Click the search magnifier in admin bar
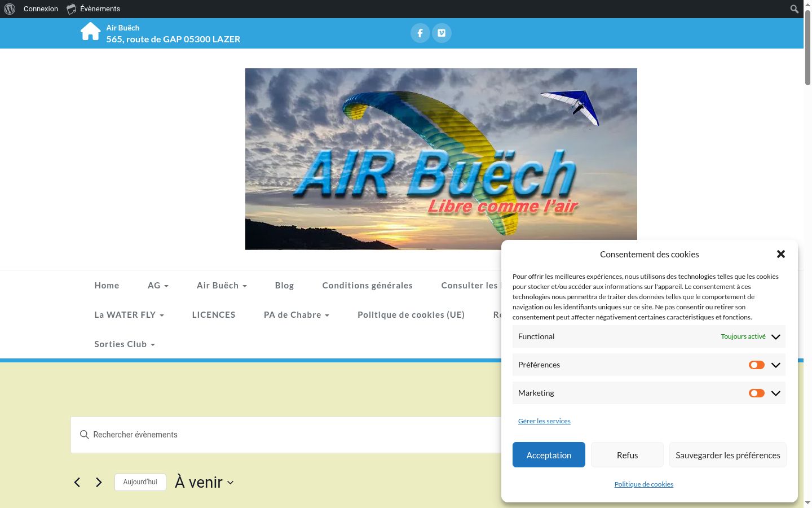 (794, 9)
